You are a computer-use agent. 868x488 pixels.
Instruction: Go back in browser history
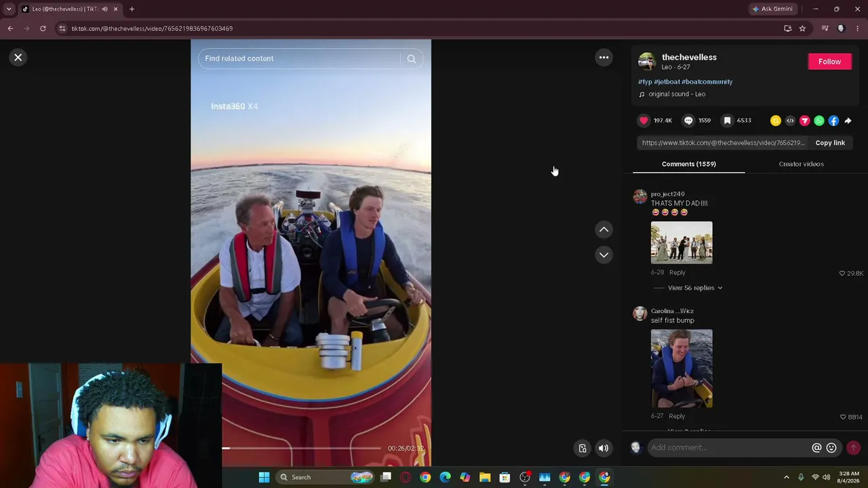coord(10,28)
